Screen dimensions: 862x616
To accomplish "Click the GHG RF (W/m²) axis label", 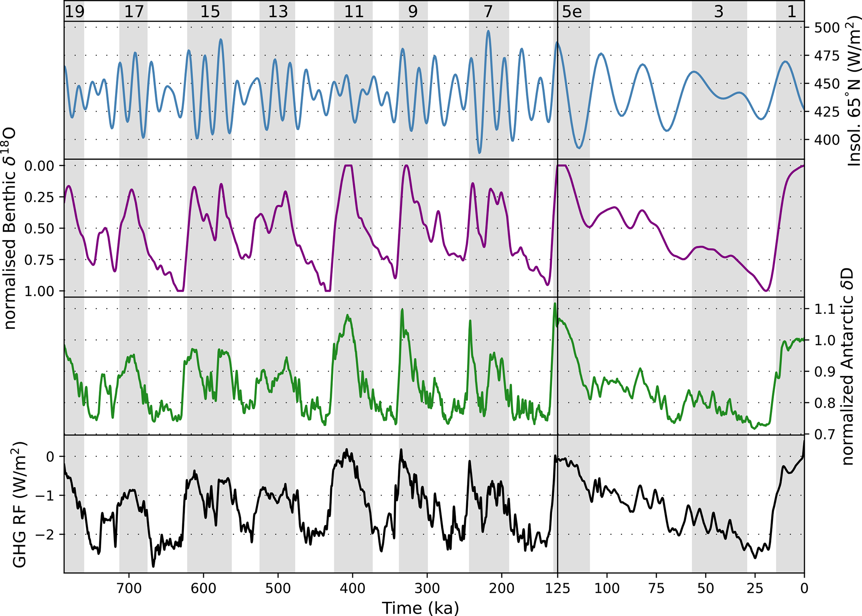I will click(x=20, y=504).
